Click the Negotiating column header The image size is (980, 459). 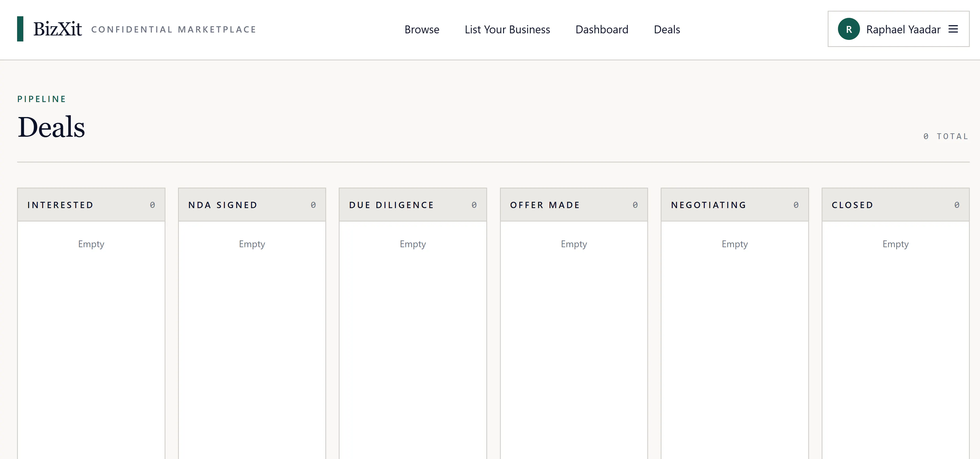point(735,205)
